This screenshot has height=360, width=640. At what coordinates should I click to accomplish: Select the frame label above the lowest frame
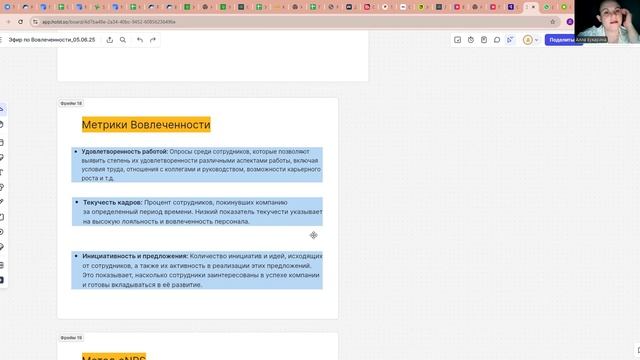point(71,338)
